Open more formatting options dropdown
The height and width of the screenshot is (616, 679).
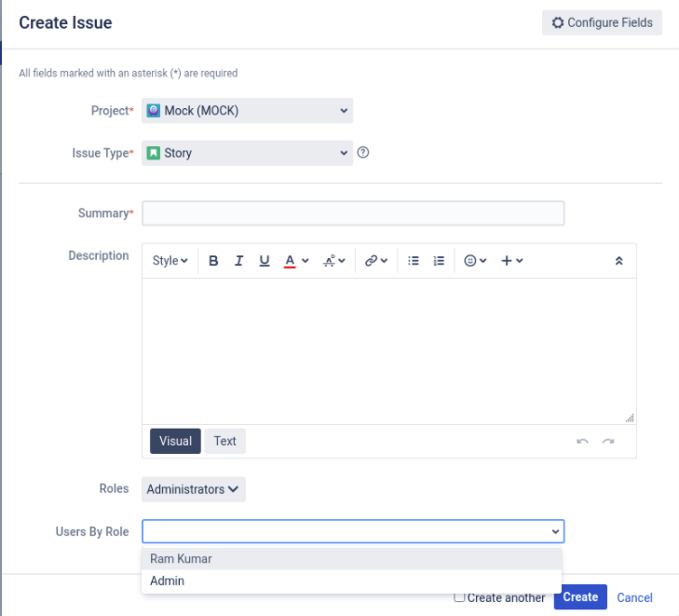333,261
